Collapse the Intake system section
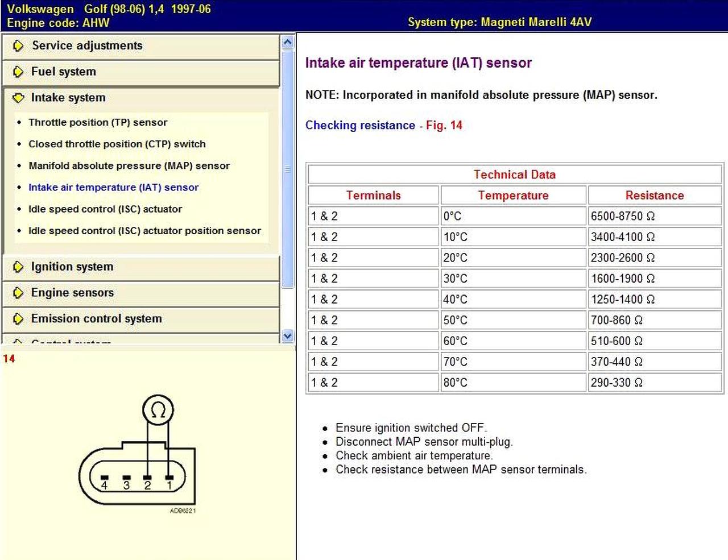This screenshot has width=728, height=560. pyautogui.click(x=141, y=98)
